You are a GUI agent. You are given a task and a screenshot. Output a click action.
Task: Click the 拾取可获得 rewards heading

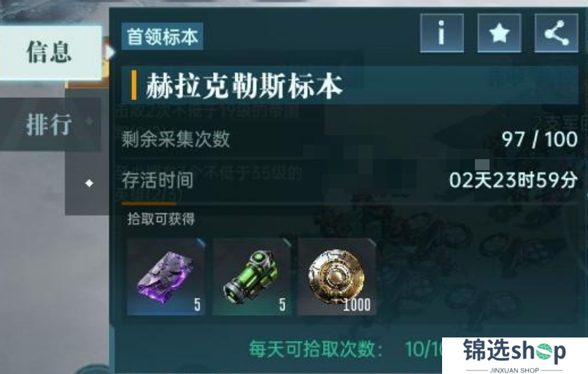(161, 218)
